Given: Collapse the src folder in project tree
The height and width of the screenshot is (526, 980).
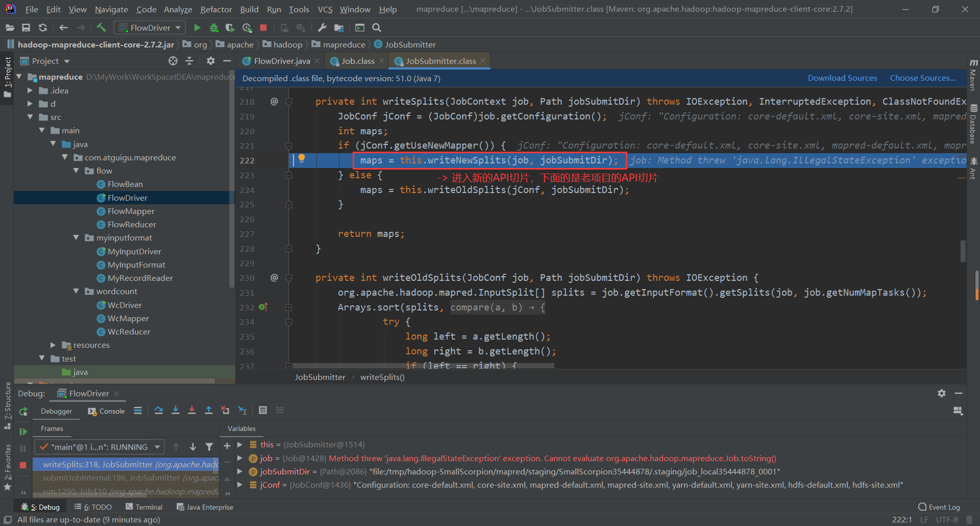Looking at the screenshot, I should pyautogui.click(x=30, y=117).
